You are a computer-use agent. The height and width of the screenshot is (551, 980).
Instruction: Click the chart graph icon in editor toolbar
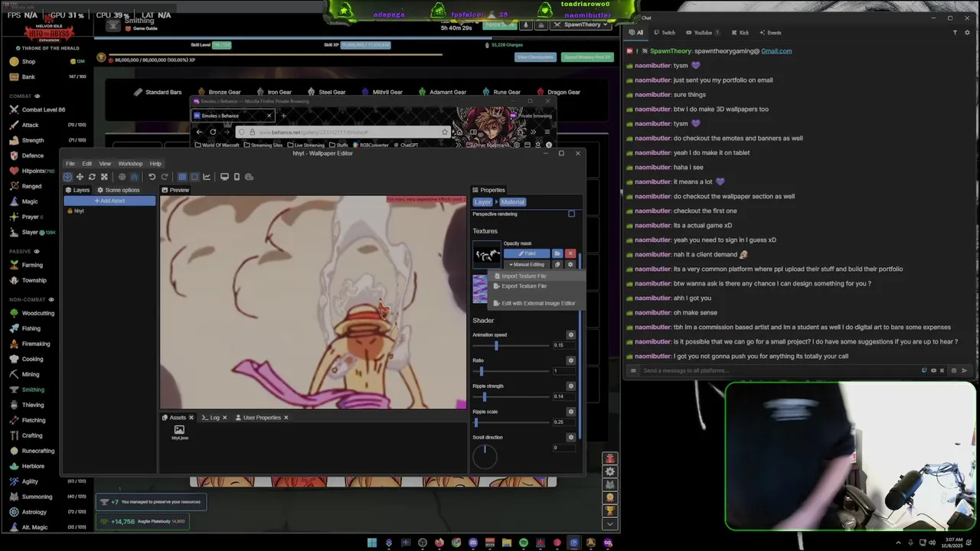207,177
